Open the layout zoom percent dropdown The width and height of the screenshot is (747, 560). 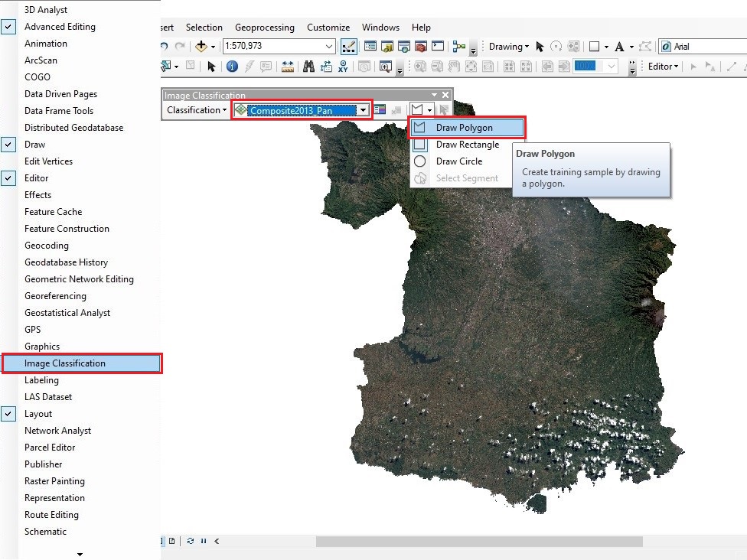612,67
